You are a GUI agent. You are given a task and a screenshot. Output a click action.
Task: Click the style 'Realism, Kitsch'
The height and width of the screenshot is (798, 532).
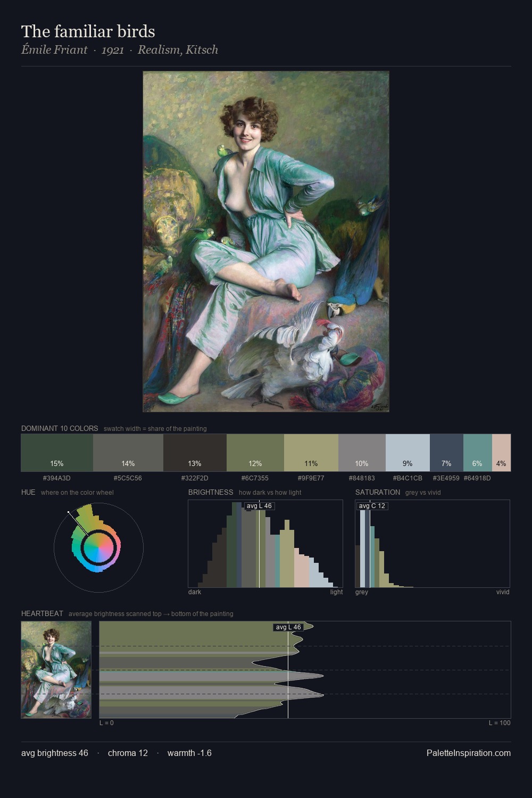178,50
